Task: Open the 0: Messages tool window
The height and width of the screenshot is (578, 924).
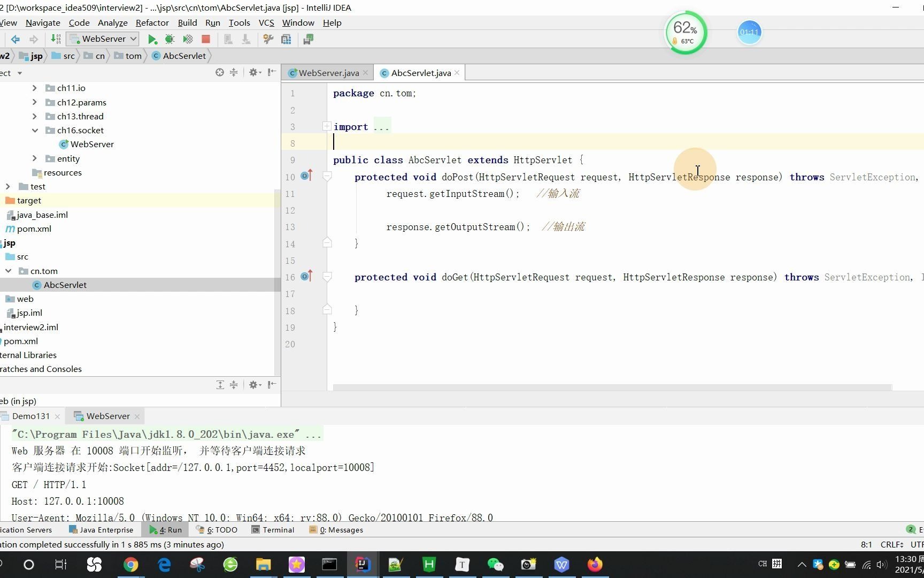Action: click(336, 530)
